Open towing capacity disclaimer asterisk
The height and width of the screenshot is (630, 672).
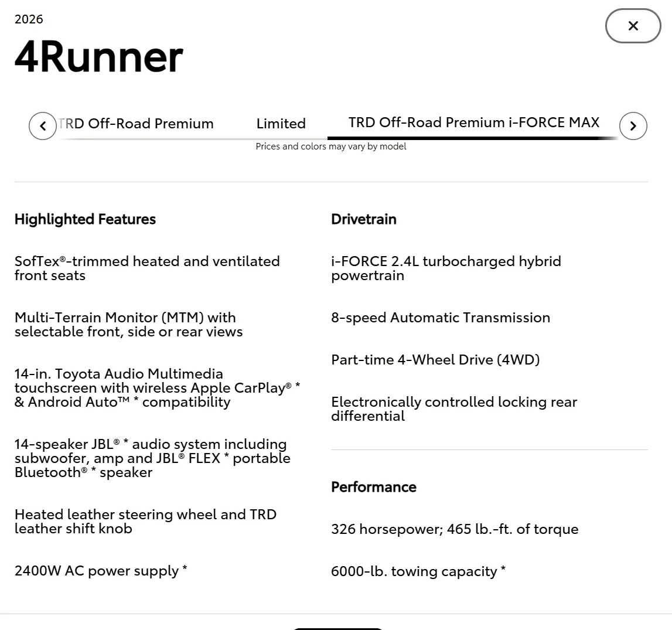503,569
